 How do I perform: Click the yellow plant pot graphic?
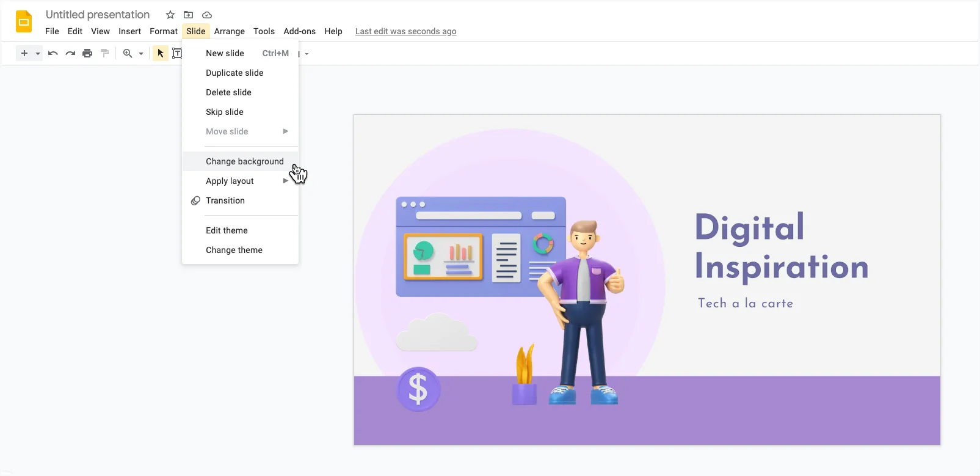click(x=524, y=375)
